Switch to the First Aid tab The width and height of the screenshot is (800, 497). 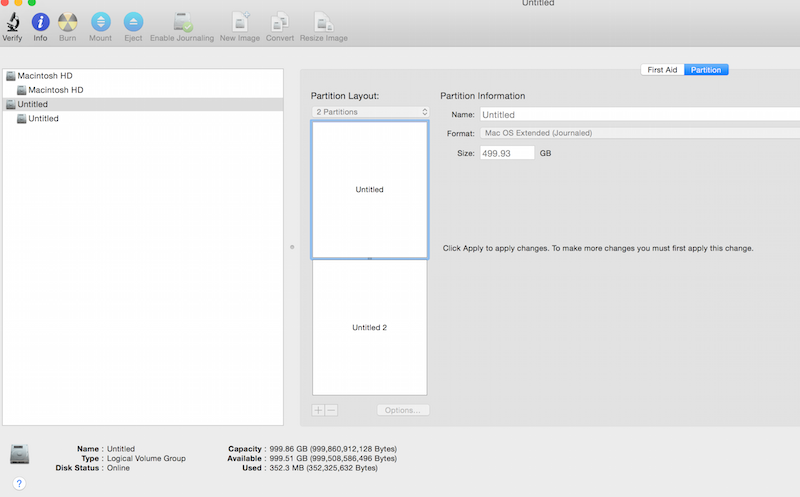662,70
